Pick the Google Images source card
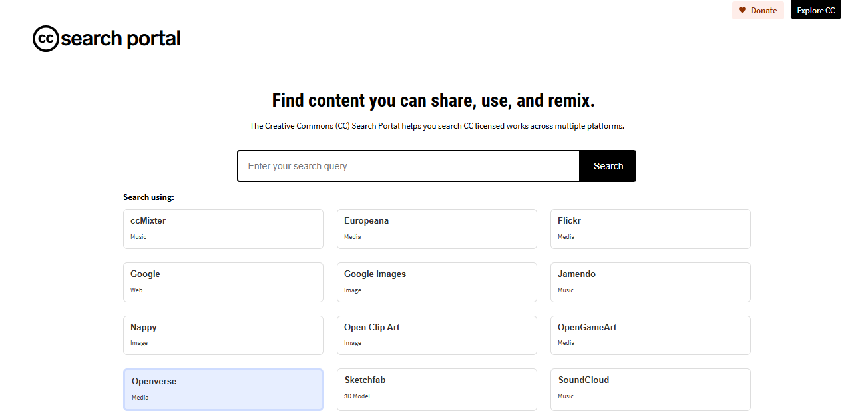Screen dimensions: 868x413 437,282
